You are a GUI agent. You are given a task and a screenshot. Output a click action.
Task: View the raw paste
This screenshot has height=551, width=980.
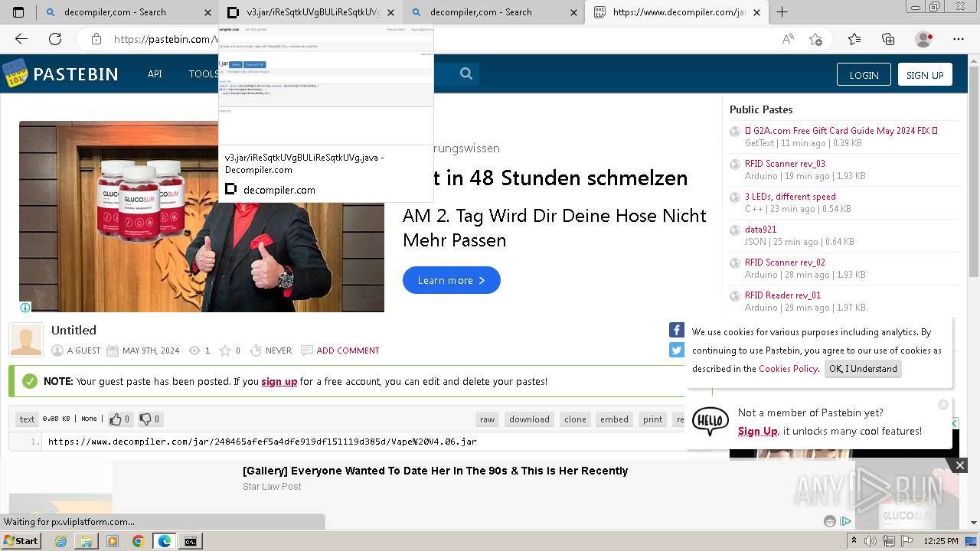coord(488,419)
